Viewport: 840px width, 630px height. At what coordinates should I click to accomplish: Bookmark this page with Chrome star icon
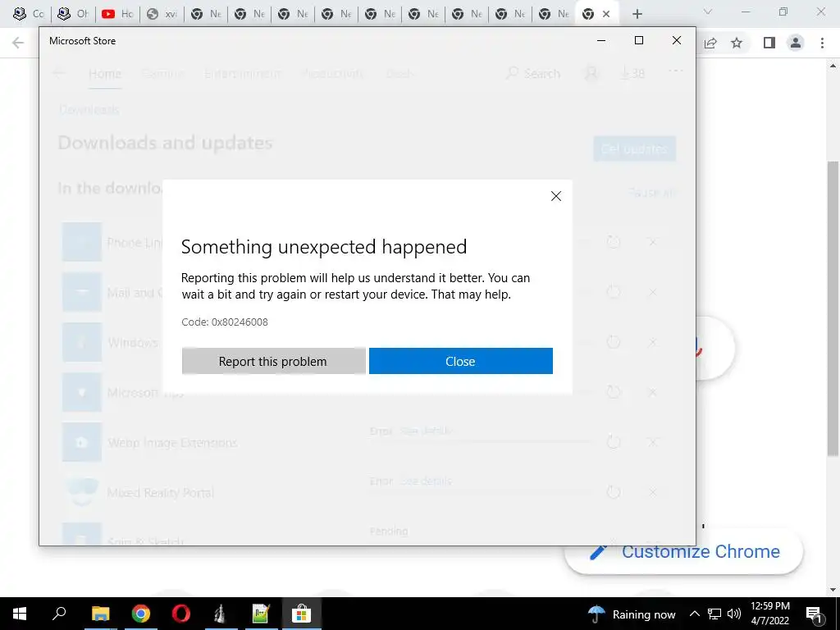737,43
